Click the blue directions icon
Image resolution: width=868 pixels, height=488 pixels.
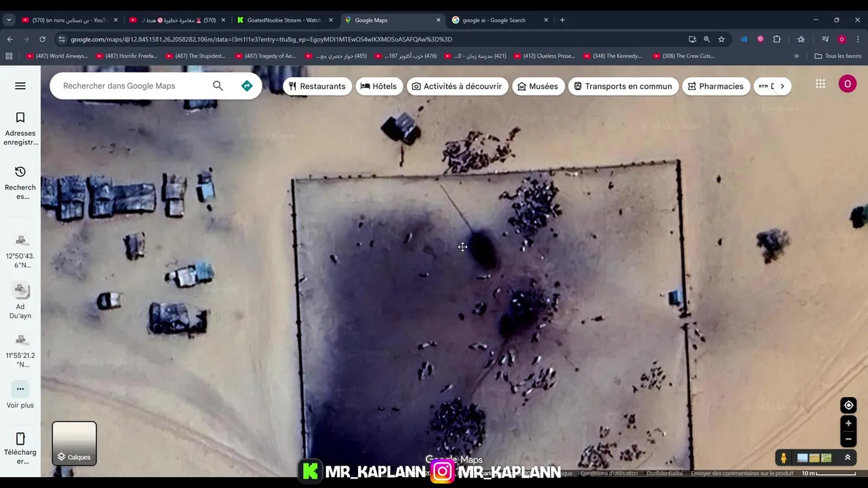247,86
